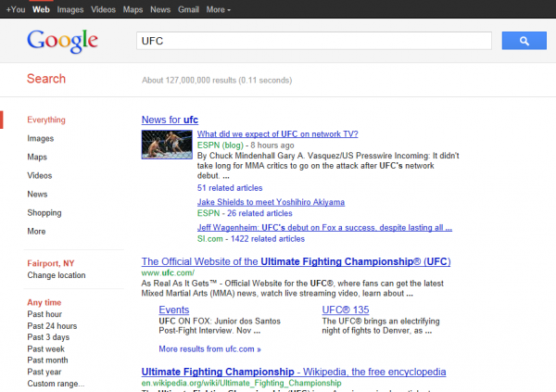Open the News for ufc heading link

coord(170,120)
